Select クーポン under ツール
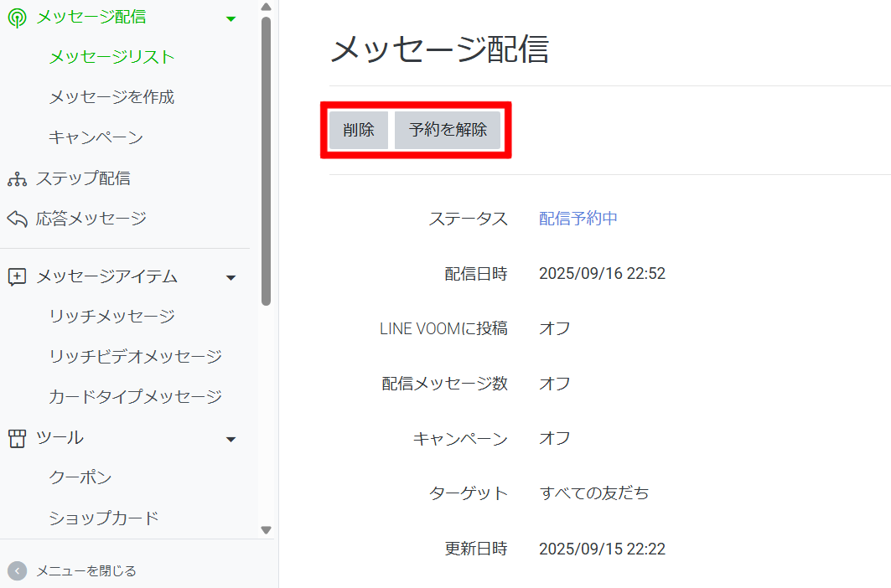This screenshot has width=891, height=588. 80,477
